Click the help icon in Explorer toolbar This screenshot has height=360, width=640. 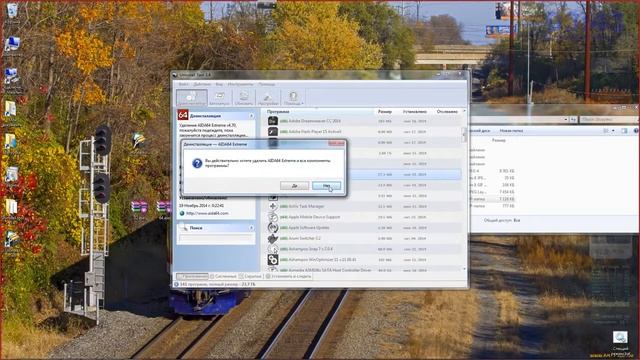[x=636, y=131]
